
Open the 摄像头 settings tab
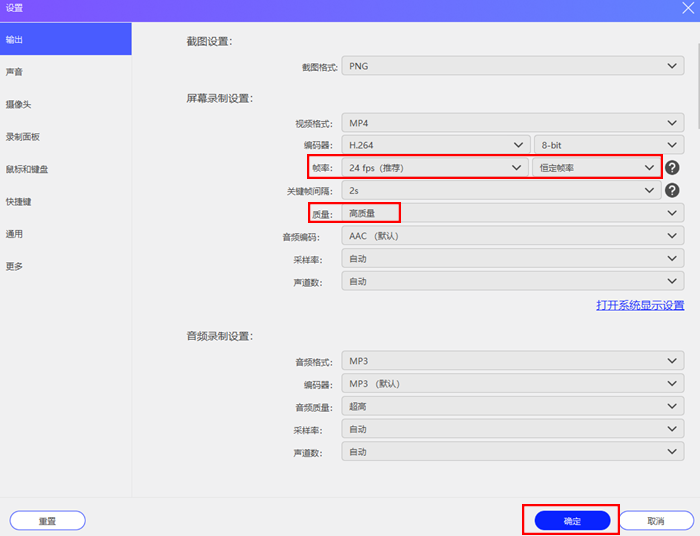18,104
